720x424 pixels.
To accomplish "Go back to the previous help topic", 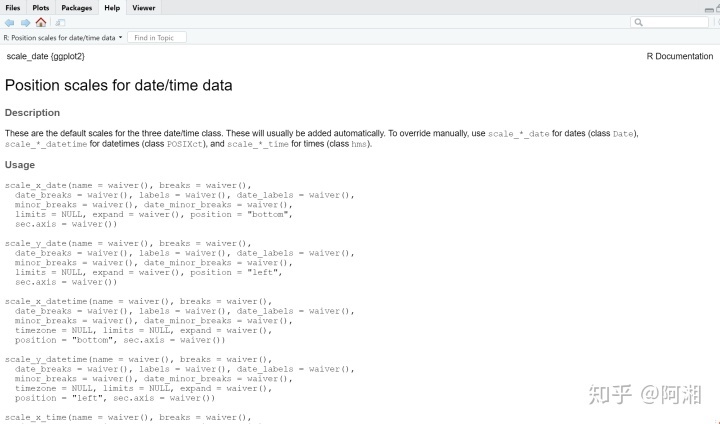I will coord(9,23).
